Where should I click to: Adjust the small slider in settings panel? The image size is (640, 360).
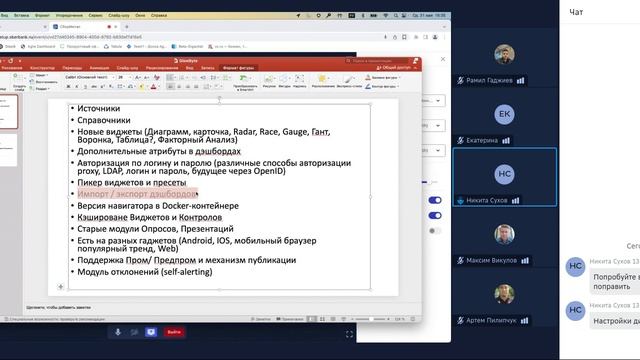pyautogui.click(x=429, y=182)
